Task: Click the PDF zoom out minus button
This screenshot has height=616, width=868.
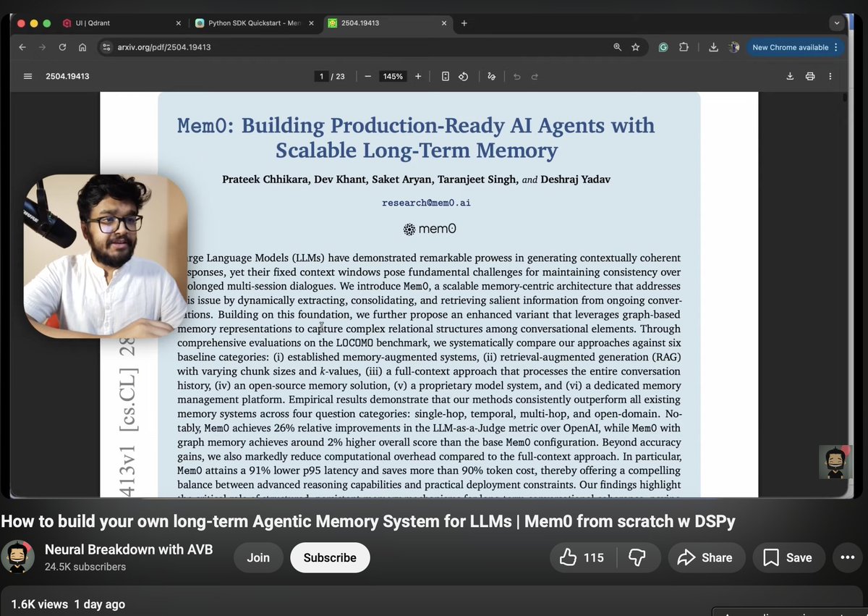Action: (x=367, y=76)
